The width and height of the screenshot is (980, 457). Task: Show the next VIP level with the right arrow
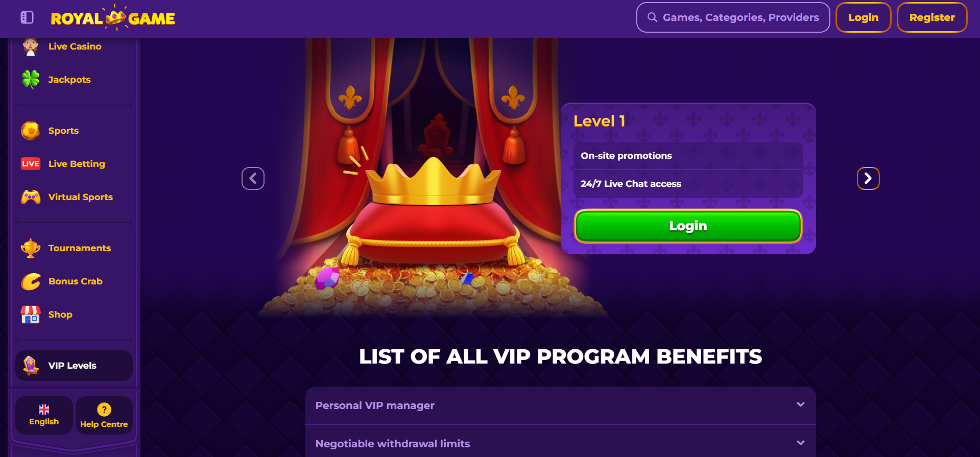[868, 178]
